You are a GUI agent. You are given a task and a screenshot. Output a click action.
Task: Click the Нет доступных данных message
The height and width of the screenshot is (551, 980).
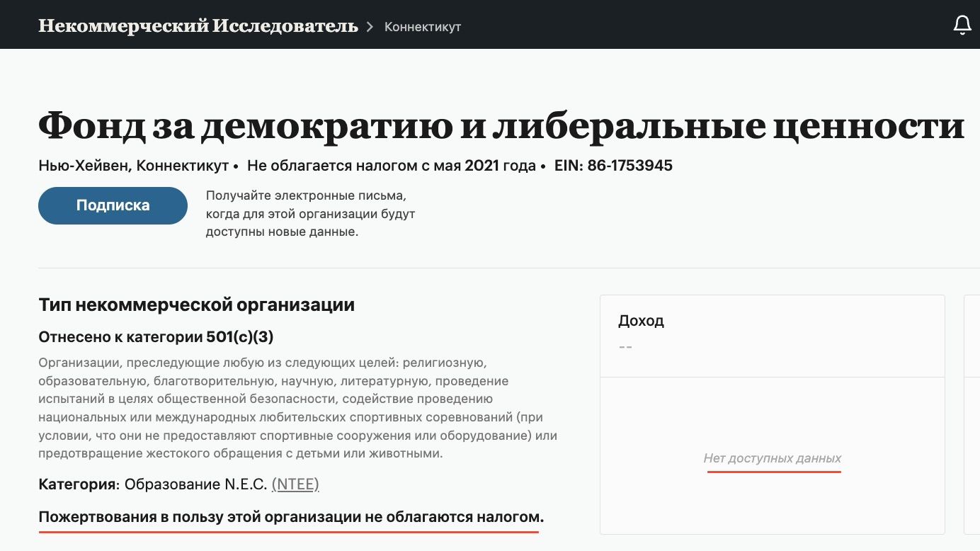click(x=773, y=458)
